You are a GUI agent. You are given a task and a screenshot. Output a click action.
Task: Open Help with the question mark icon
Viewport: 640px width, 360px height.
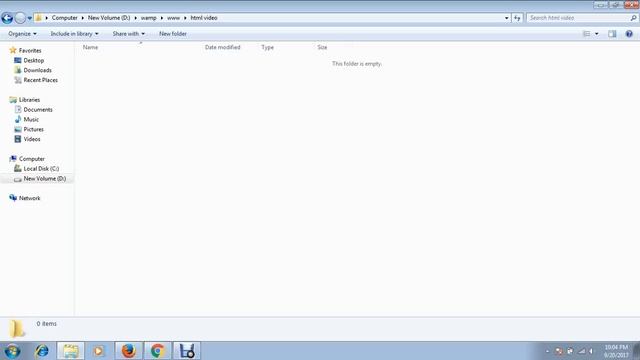629,34
